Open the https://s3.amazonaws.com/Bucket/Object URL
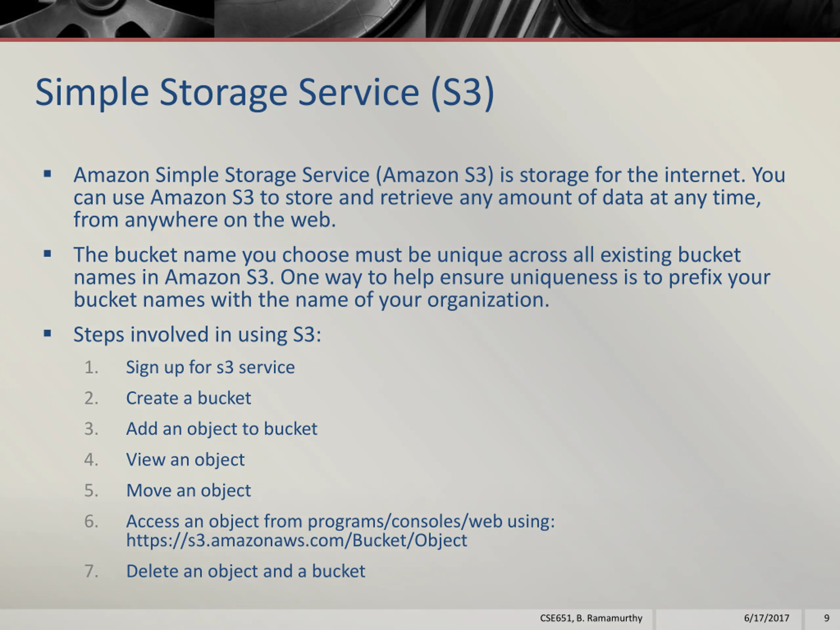This screenshot has width=840, height=630. pos(297,540)
